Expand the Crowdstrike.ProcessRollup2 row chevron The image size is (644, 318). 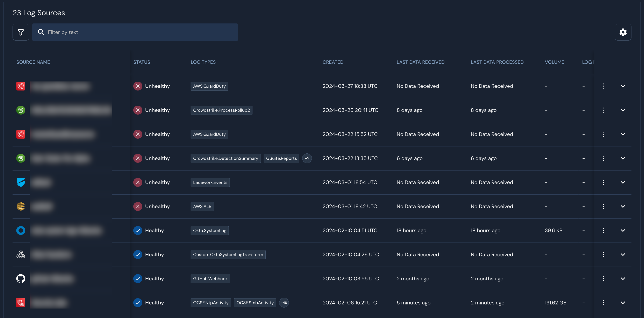tap(623, 110)
